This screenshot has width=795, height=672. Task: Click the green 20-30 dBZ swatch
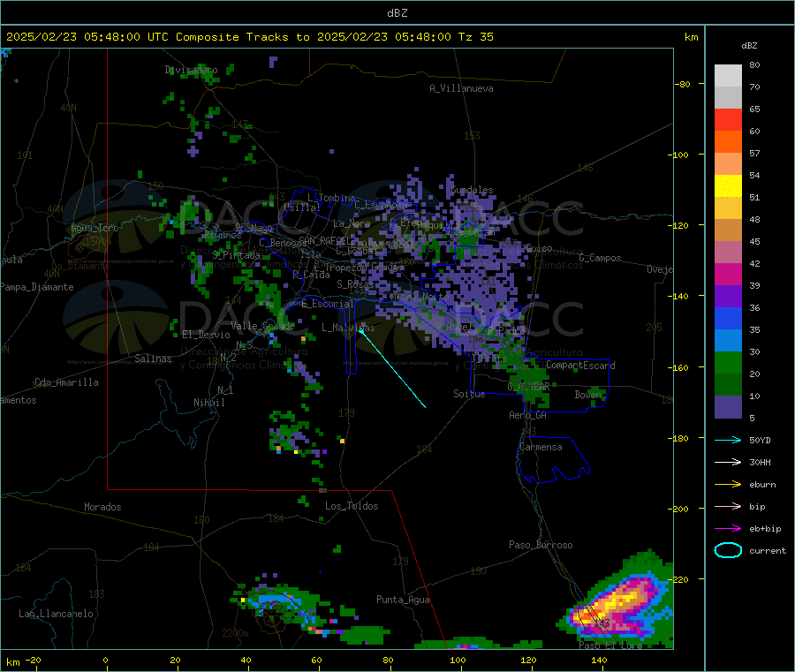(x=728, y=363)
